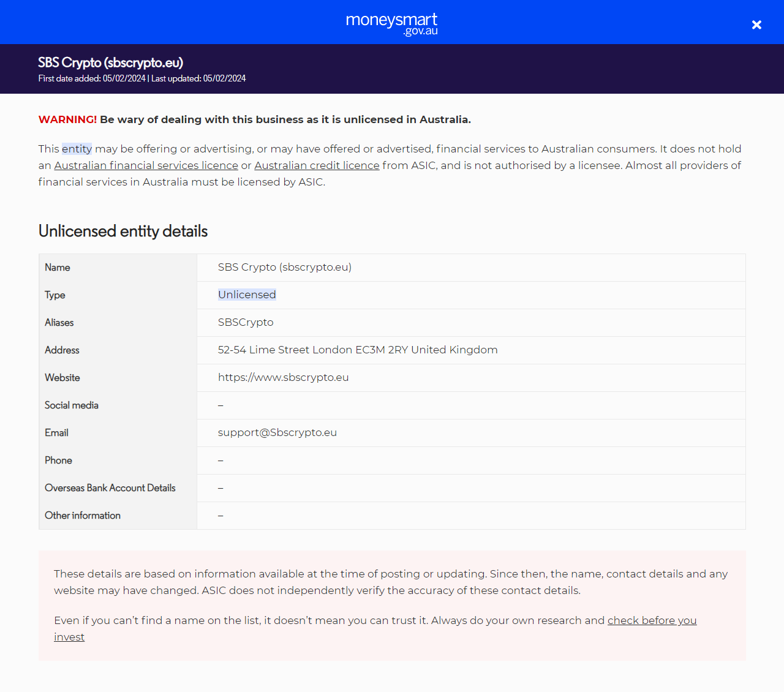The height and width of the screenshot is (692, 784).
Task: Follow the check before you invest link
Action: pyautogui.click(x=652, y=620)
